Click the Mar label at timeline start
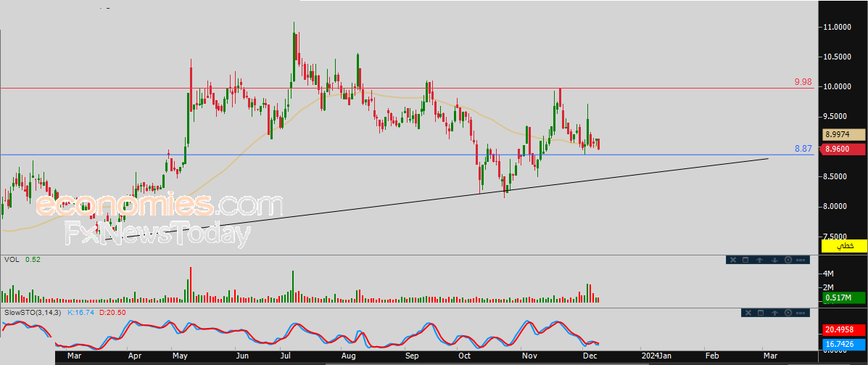This screenshot has width=868, height=365. 74,357
